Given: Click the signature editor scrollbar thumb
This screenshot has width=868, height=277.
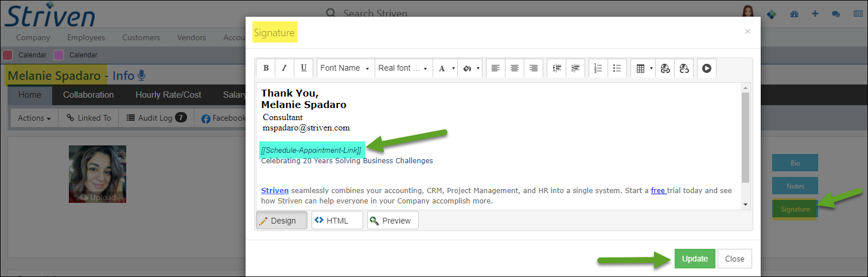Looking at the screenshot, I should 745,138.
